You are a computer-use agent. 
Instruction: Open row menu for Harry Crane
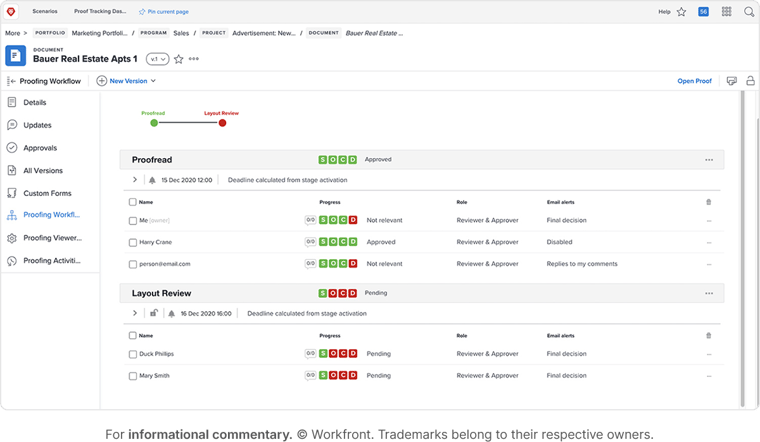tap(709, 242)
